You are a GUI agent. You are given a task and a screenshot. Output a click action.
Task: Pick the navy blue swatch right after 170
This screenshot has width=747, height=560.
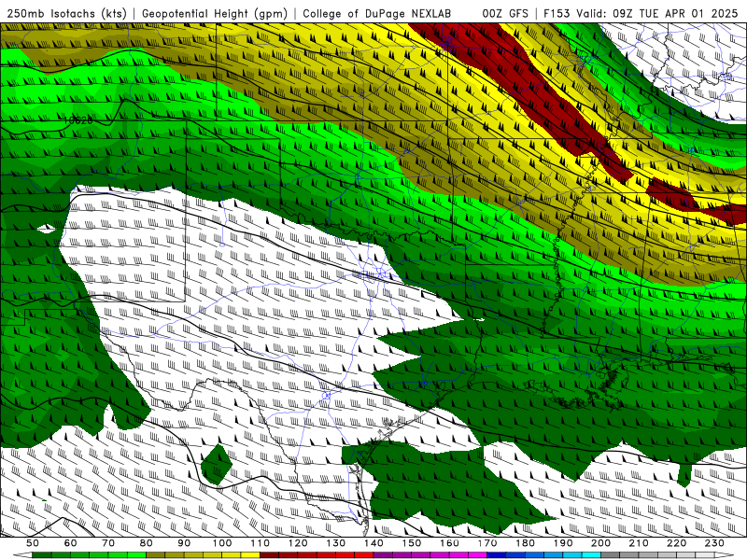(x=497, y=555)
